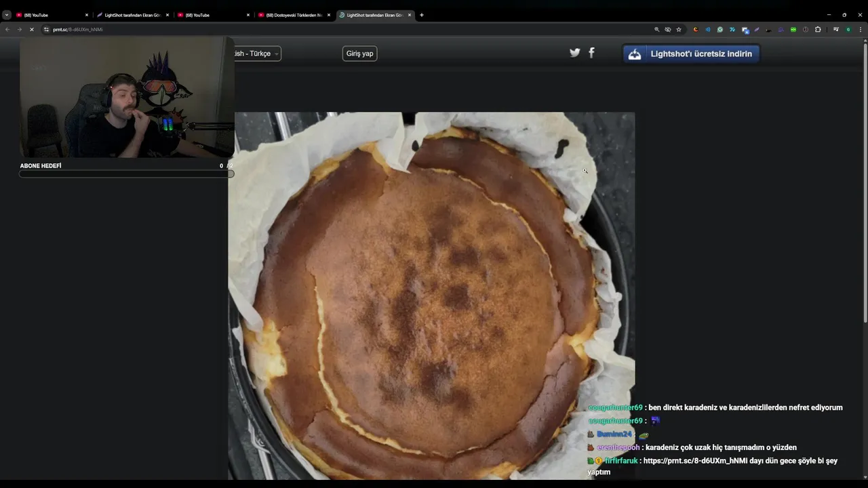
Task: Open the tab search dropdown arrow
Action: [x=7, y=15]
